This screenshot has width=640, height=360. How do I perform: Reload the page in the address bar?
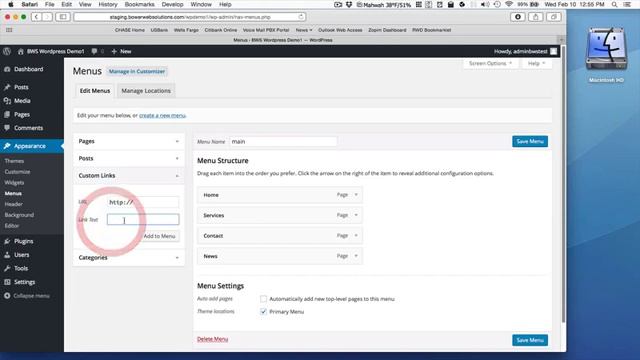(x=301, y=17)
